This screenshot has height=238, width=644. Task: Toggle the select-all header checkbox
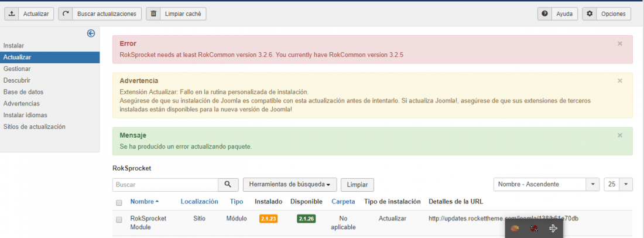click(x=119, y=202)
